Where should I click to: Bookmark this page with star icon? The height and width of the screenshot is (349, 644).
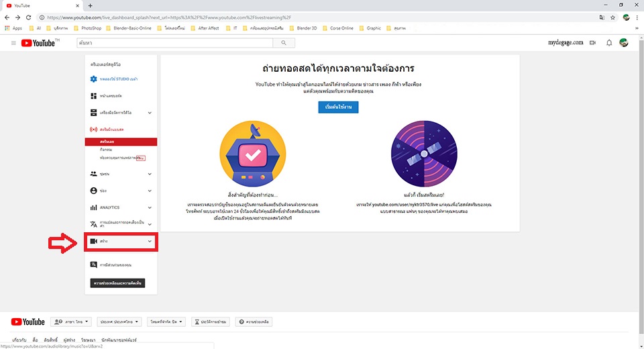point(612,17)
